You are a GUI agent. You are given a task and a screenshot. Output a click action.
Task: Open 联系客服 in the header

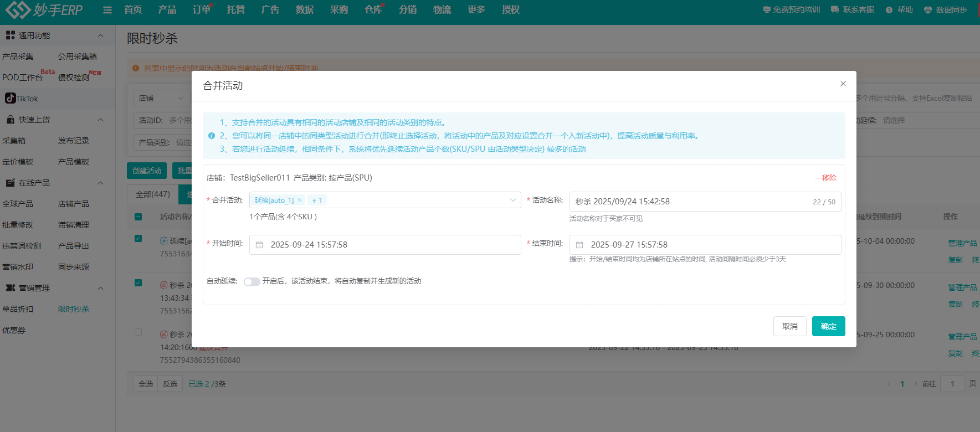pos(853,10)
